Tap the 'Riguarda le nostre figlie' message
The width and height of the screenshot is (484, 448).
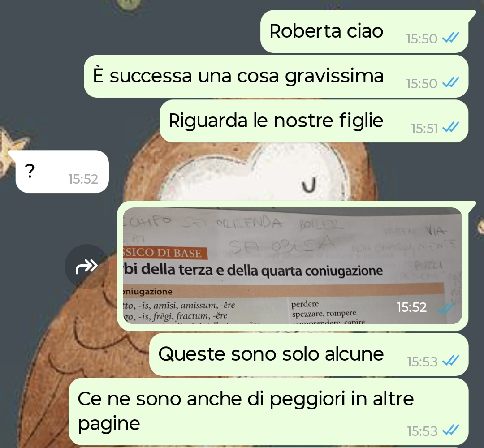(x=314, y=121)
